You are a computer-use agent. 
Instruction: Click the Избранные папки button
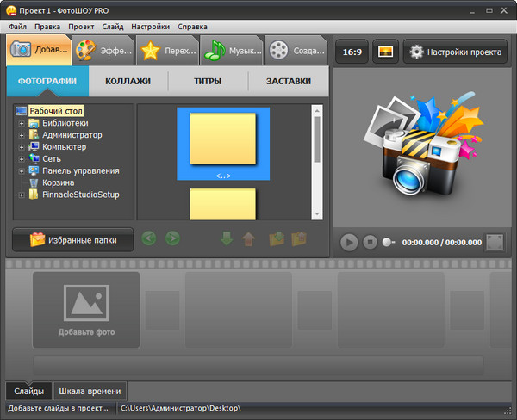[72, 239]
